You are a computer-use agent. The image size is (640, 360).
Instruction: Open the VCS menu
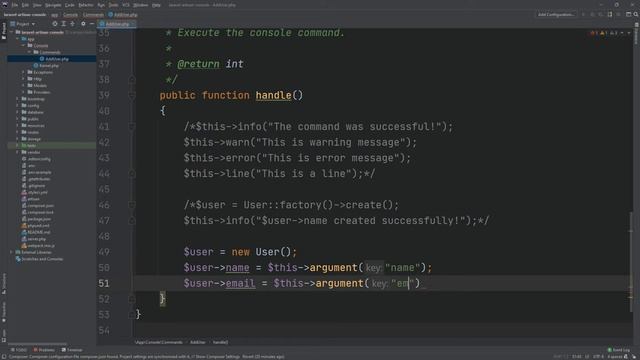click(x=126, y=5)
